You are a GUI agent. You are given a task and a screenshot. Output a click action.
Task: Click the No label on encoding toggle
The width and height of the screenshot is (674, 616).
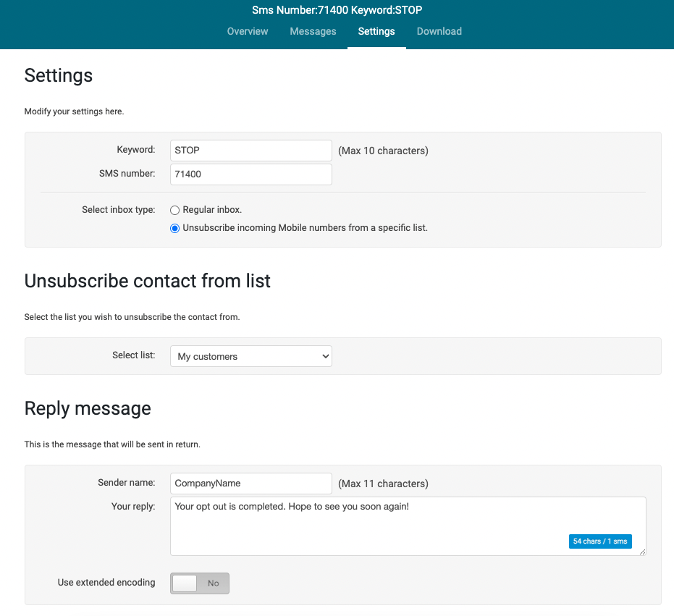click(213, 583)
